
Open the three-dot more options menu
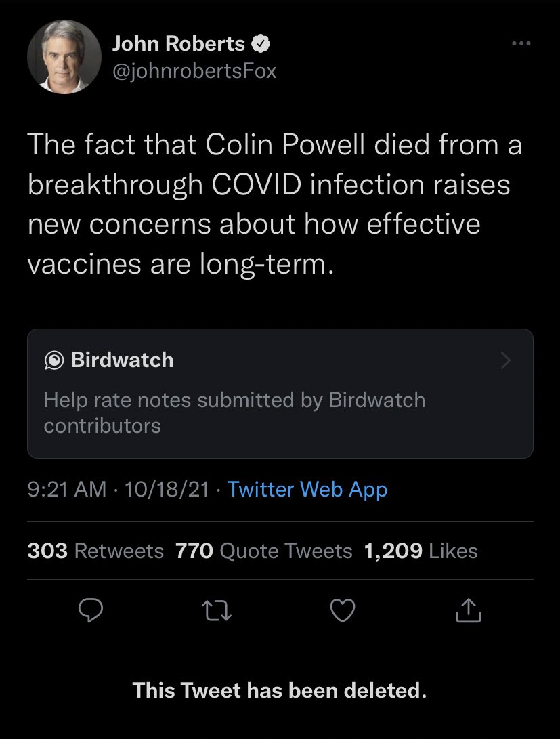(520, 44)
